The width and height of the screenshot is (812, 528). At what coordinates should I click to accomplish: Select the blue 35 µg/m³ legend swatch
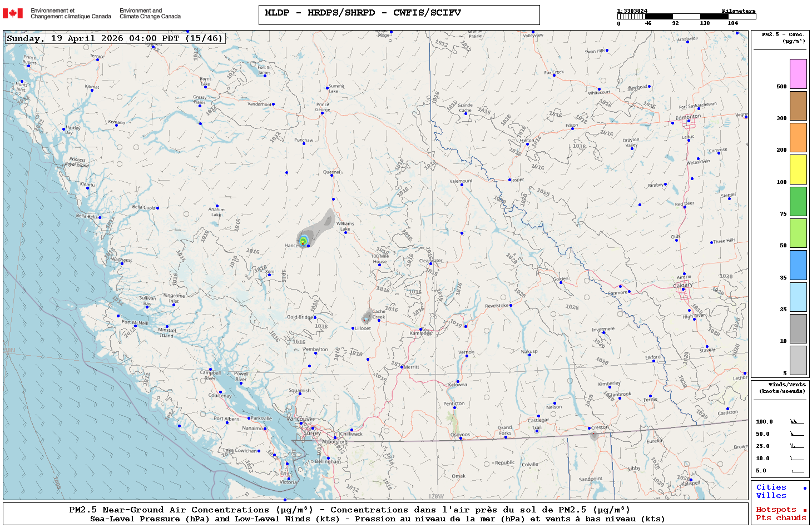pos(798,265)
